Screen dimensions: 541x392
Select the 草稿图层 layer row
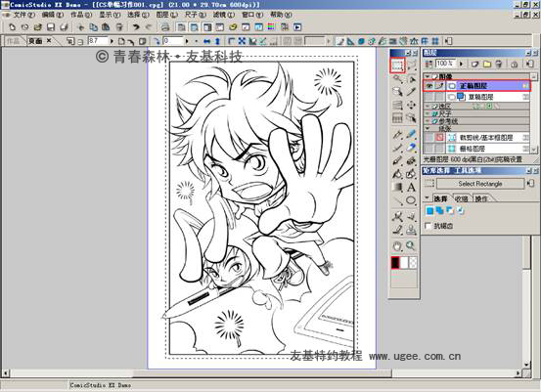click(476, 97)
